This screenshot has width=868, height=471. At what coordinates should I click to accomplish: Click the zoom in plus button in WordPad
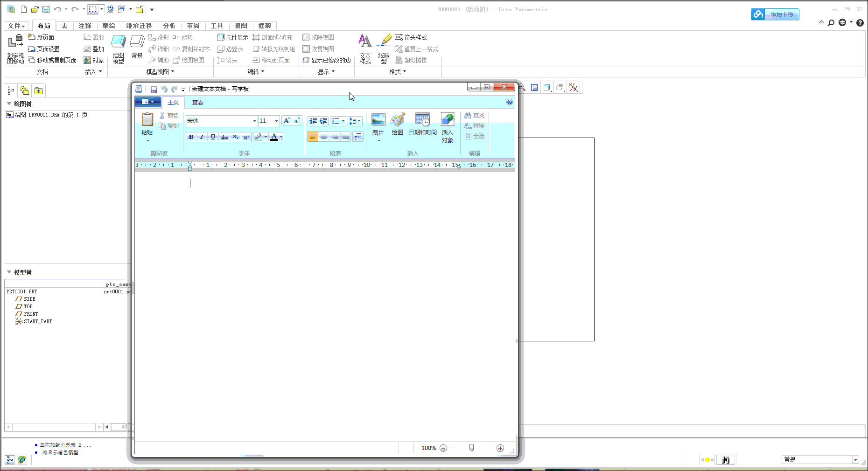(500, 448)
